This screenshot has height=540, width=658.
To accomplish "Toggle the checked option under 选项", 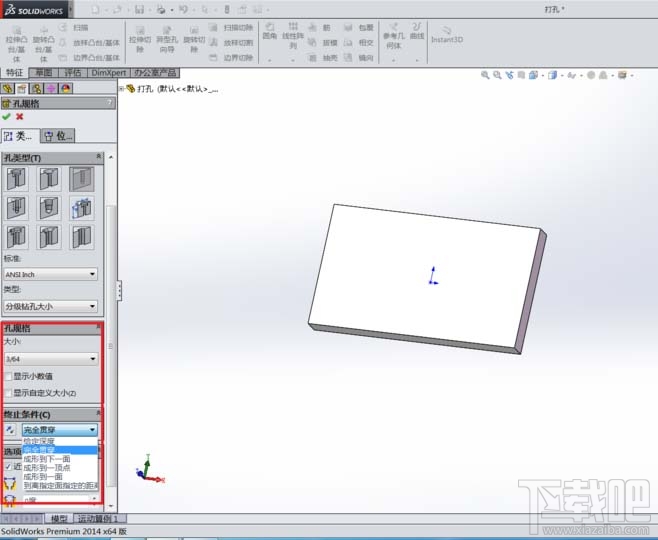I will pos(8,466).
